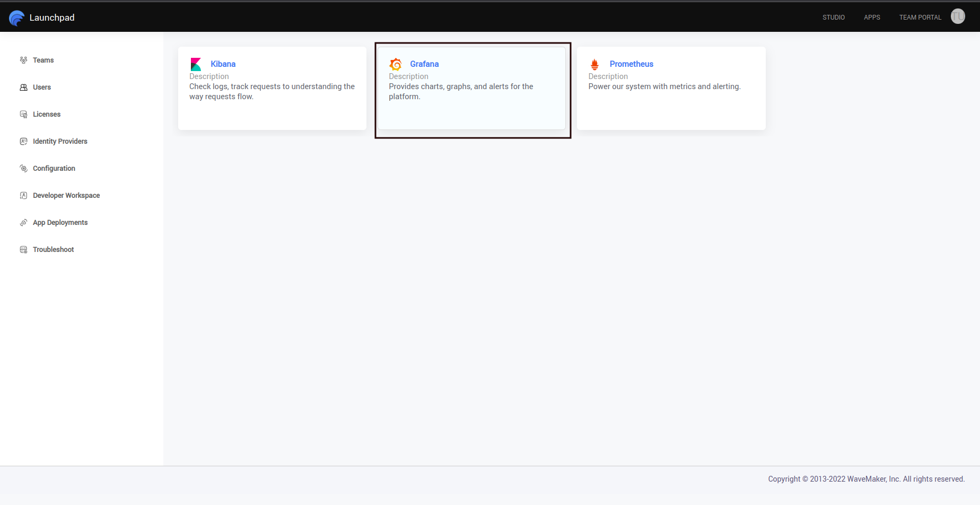Click the Launchpad logo icon
This screenshot has width=980, height=505.
(x=17, y=18)
